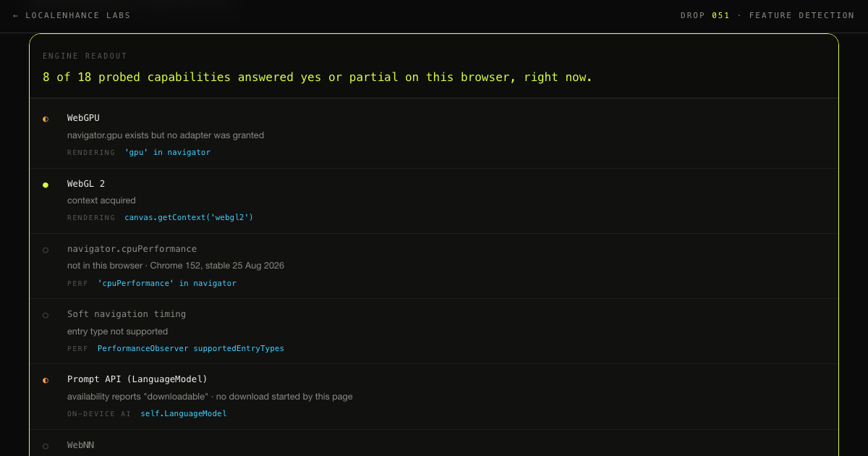Click the self.LanguageModel code snippet
The image size is (868, 456).
coord(184,414)
